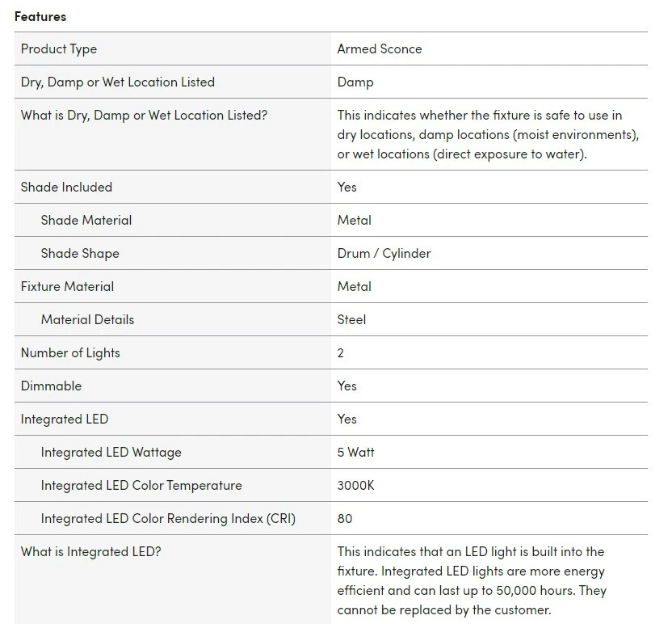Select the 5 Watt wattage value
672x624 pixels.
click(x=355, y=452)
